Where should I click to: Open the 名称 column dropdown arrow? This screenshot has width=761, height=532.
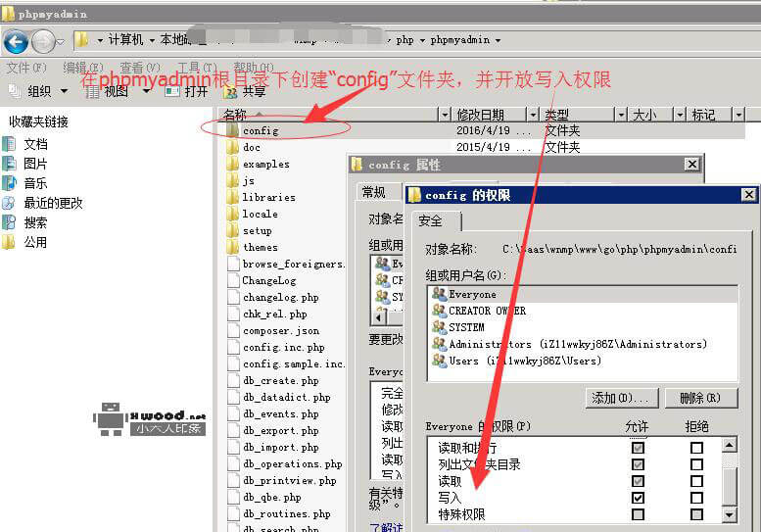(445, 115)
